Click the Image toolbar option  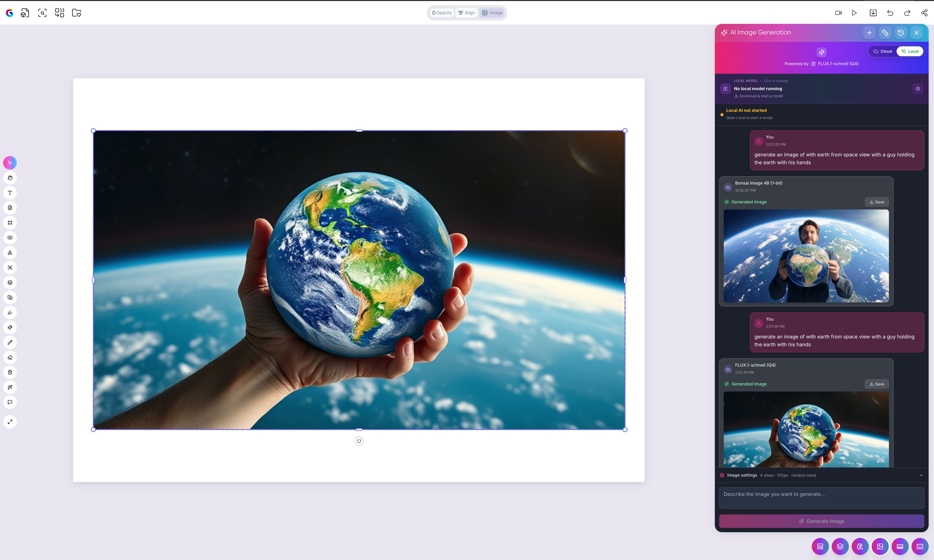click(x=492, y=13)
